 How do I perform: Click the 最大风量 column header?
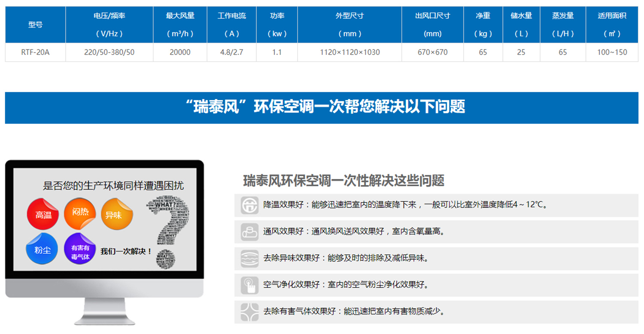pos(180,24)
